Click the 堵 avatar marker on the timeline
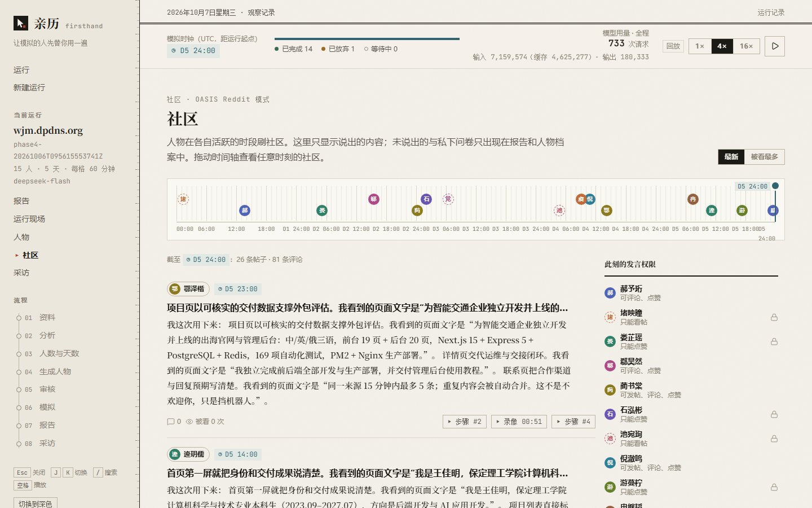This screenshot has height=508, width=812. pyautogui.click(x=183, y=199)
